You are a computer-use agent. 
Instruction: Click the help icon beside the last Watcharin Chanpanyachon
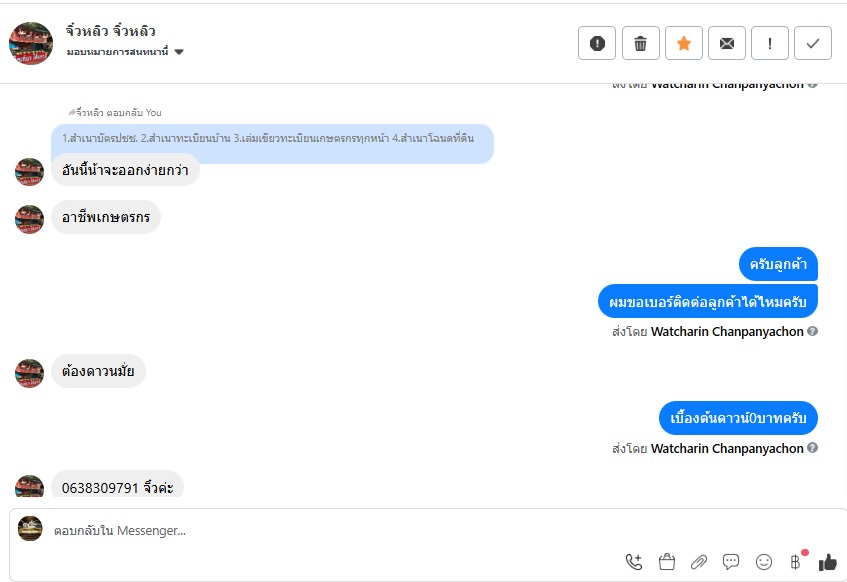tap(812, 448)
